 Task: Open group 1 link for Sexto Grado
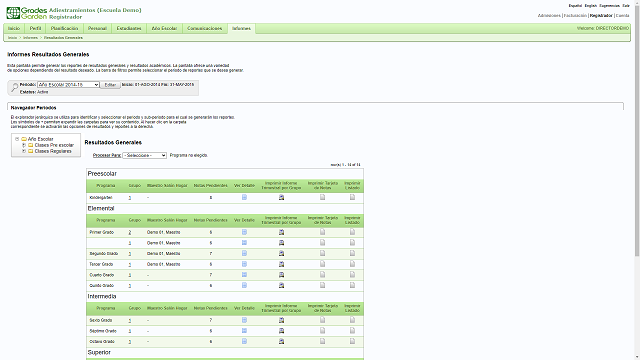tap(130, 320)
